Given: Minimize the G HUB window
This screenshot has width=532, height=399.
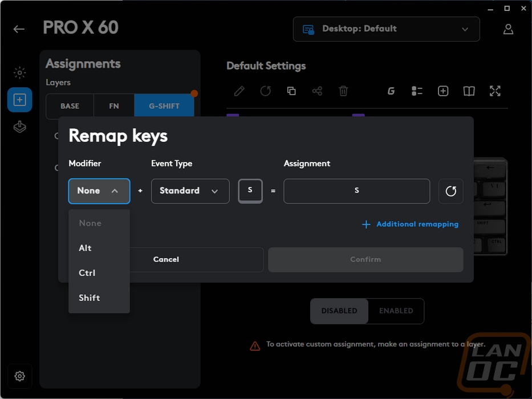Looking at the screenshot, I should [x=490, y=9].
